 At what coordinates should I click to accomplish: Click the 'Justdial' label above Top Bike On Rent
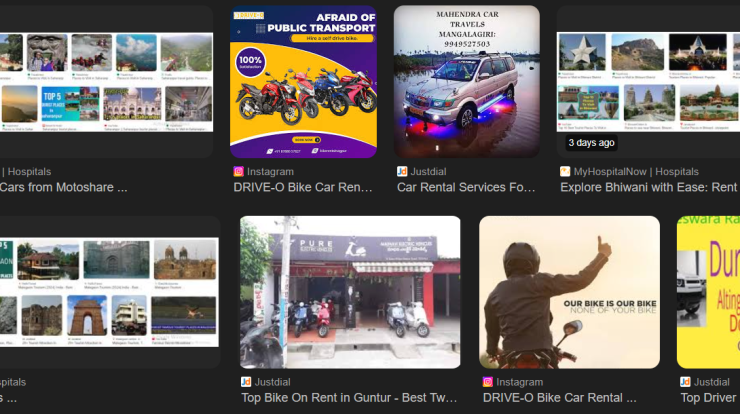pyautogui.click(x=272, y=382)
